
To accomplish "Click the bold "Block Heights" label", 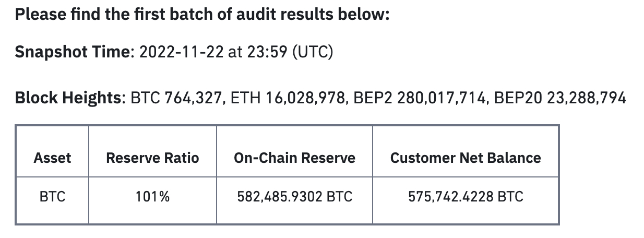I will [x=68, y=98].
